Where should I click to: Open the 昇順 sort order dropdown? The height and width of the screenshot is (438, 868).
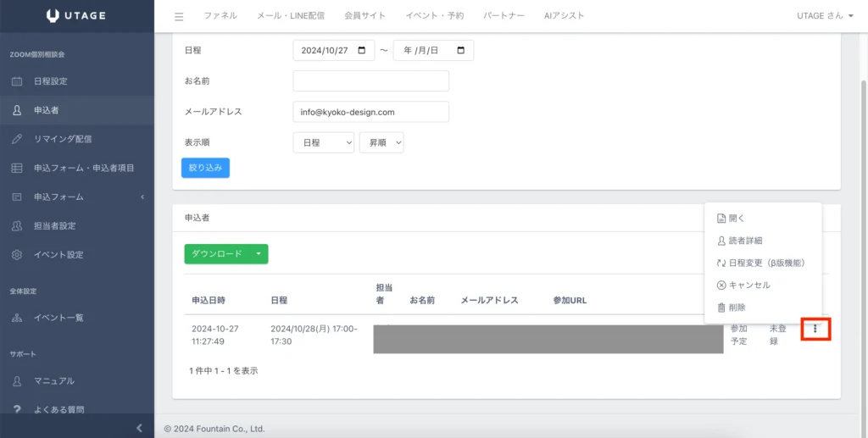click(x=381, y=142)
